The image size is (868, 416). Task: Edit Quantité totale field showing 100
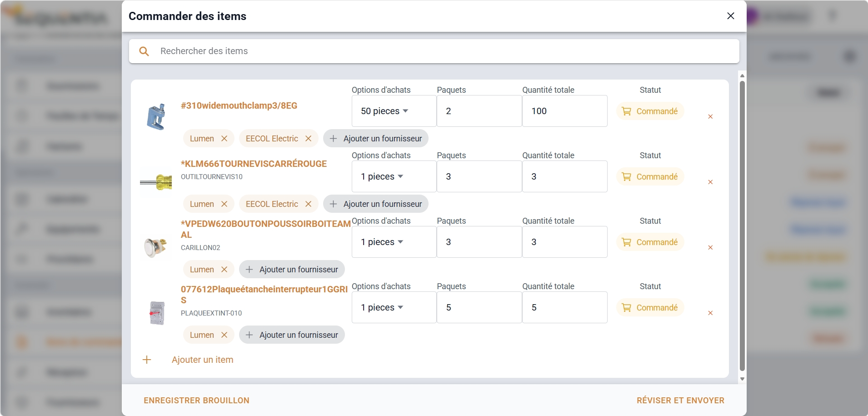tap(565, 111)
